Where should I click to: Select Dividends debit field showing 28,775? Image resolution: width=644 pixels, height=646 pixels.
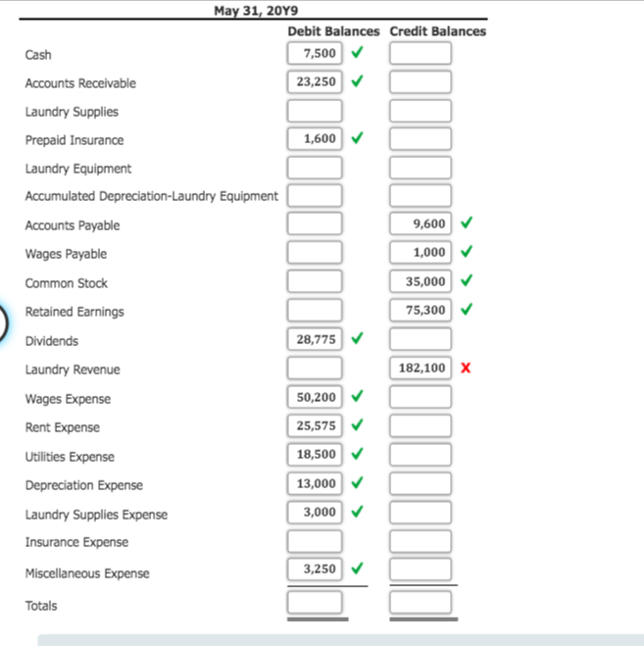315,339
